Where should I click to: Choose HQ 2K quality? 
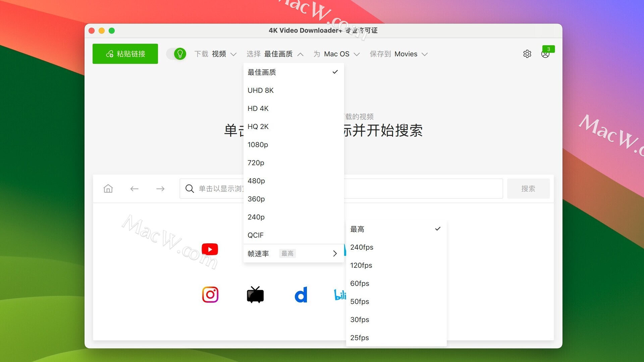pyautogui.click(x=293, y=126)
